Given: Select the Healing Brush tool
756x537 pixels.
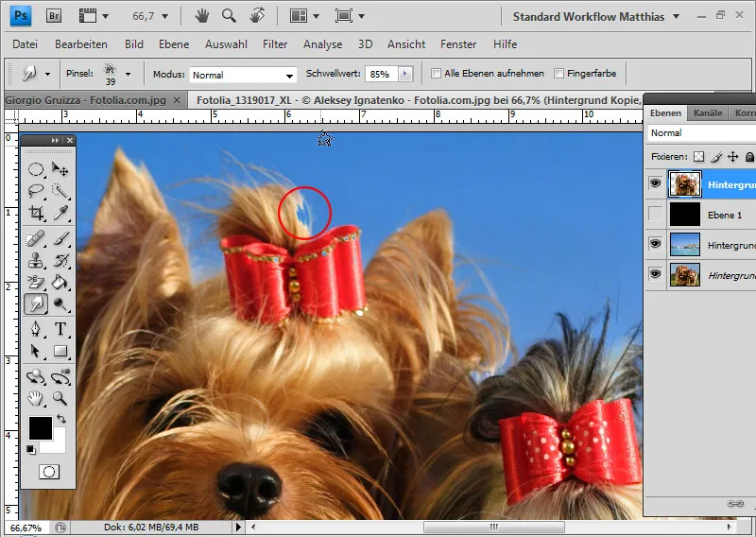Looking at the screenshot, I should 36,238.
